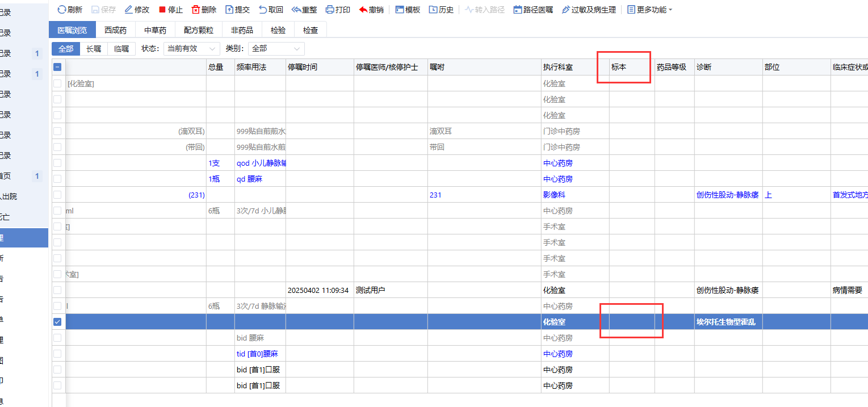The image size is (868, 407).
Task: Click the 重整 reorganize icon
Action: [296, 10]
